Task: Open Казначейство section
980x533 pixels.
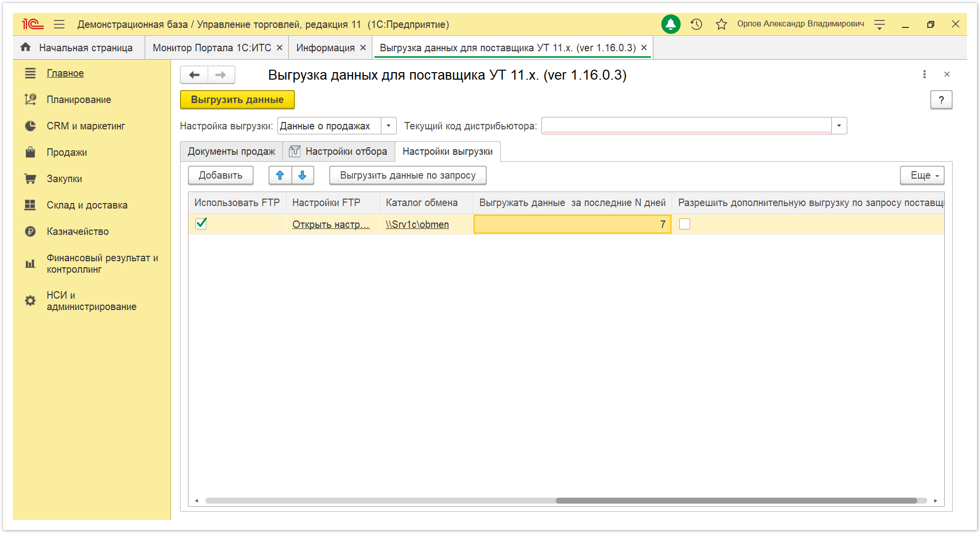Action: coord(78,231)
